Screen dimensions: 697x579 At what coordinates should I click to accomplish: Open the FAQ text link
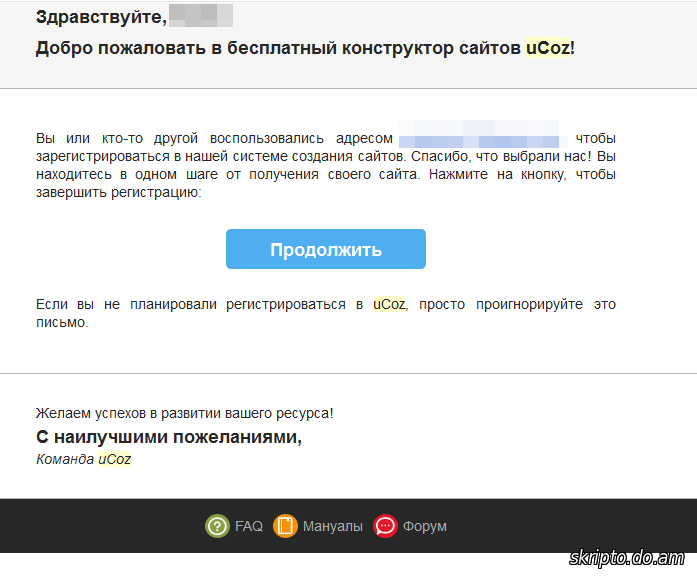click(249, 526)
